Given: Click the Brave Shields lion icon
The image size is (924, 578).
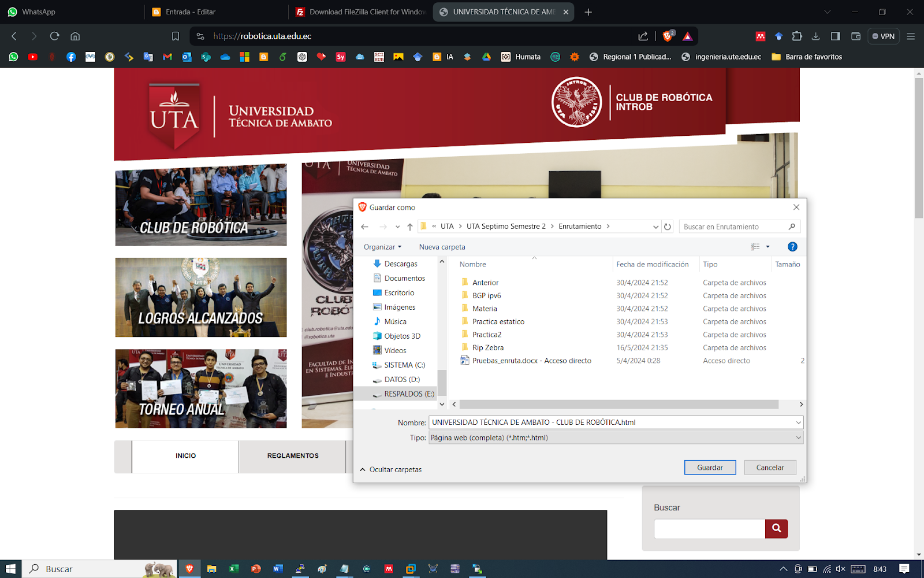Looking at the screenshot, I should point(668,36).
